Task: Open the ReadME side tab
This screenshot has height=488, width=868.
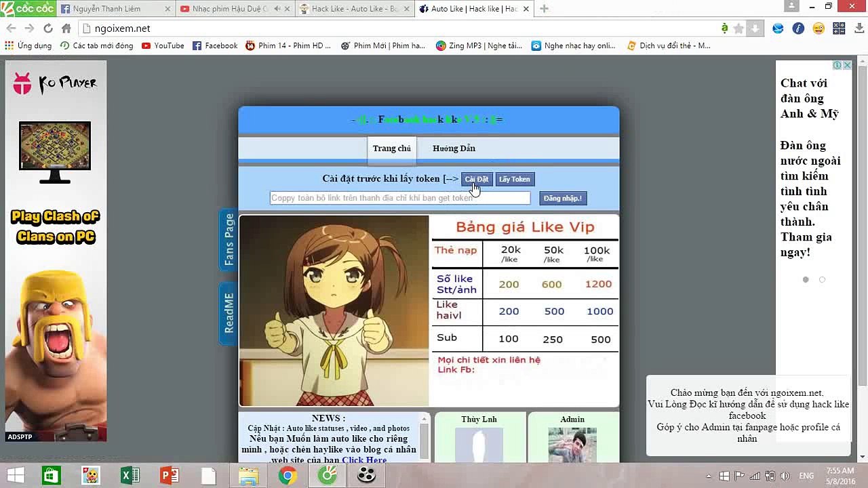Action: (x=229, y=312)
